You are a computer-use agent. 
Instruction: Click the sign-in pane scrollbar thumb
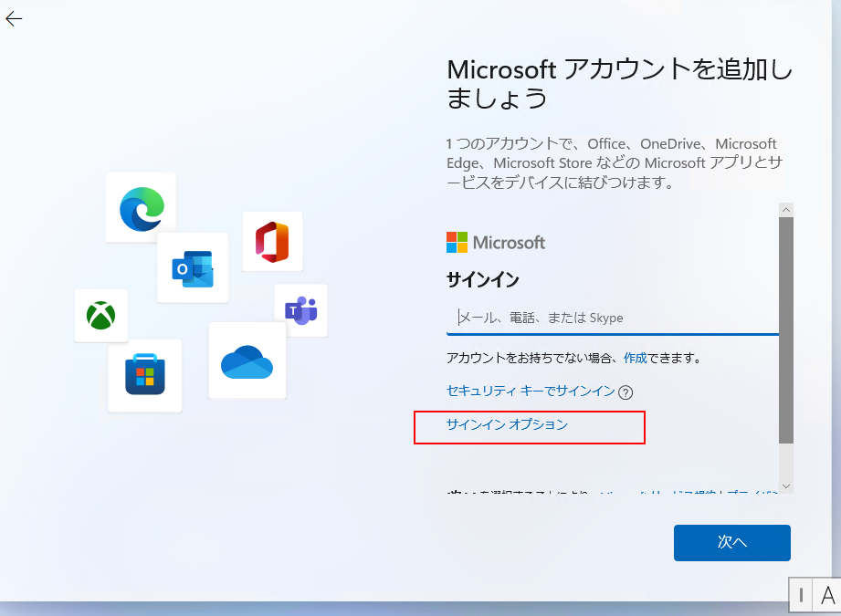pos(786,330)
